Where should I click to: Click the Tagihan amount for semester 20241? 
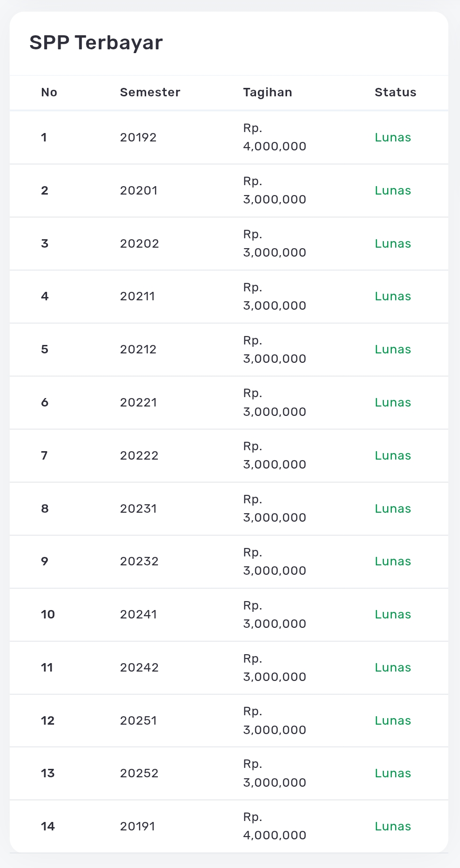pyautogui.click(x=274, y=615)
